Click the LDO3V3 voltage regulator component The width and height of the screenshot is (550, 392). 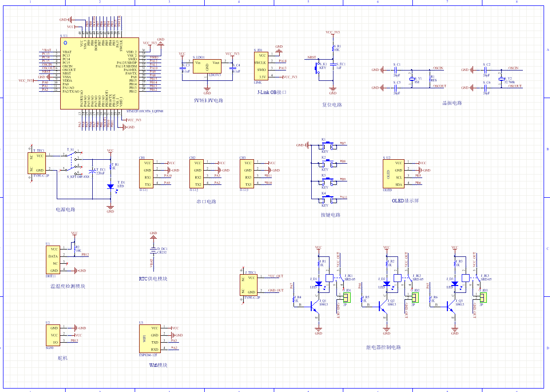pos(207,66)
